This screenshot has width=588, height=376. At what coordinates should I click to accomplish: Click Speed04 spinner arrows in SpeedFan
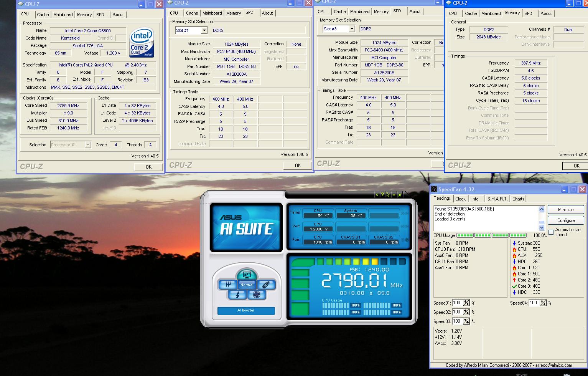543,303
